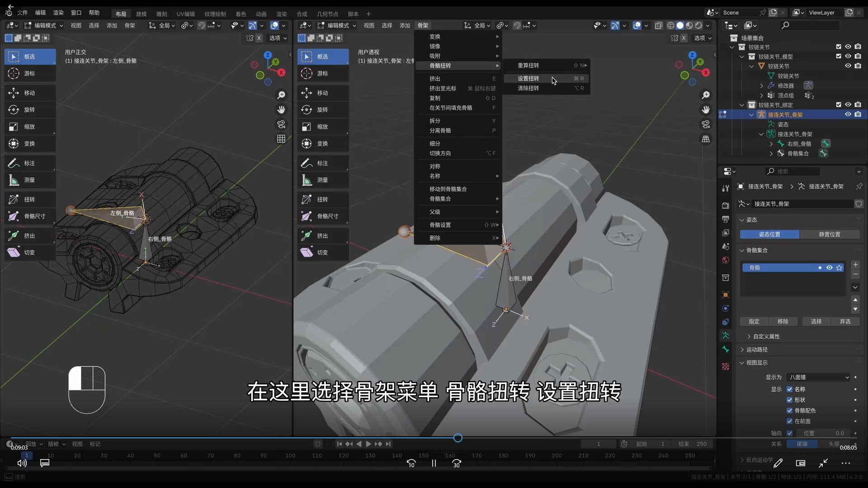This screenshot has width=868, height=488.
Task: Click the Rest Position (静置位置) button
Action: 829,234
